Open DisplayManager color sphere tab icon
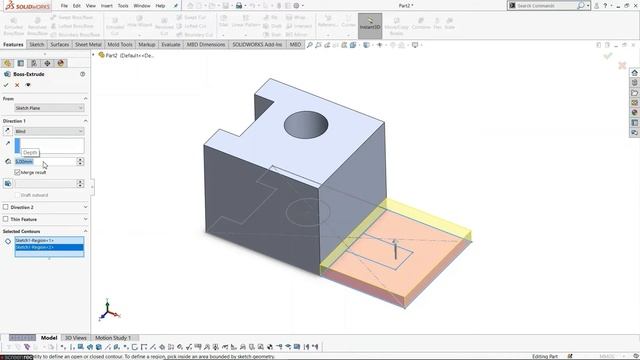Screen dimensions: 640x360 pos(61,63)
